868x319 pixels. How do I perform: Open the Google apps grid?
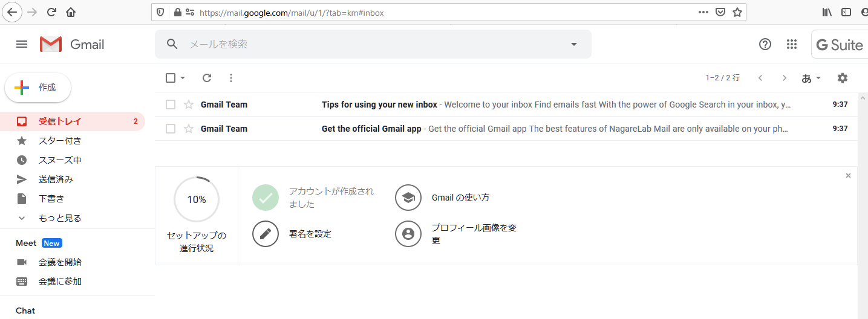[792, 44]
